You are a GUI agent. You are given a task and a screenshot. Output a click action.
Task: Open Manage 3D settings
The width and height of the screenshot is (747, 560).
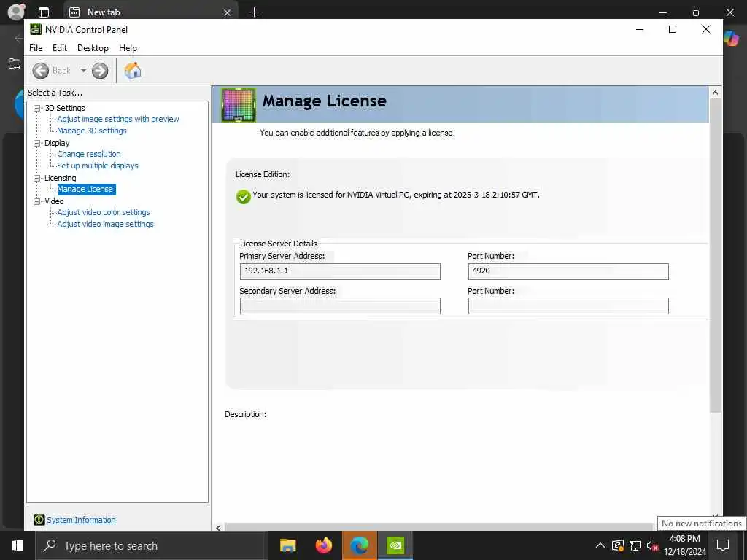[92, 131]
